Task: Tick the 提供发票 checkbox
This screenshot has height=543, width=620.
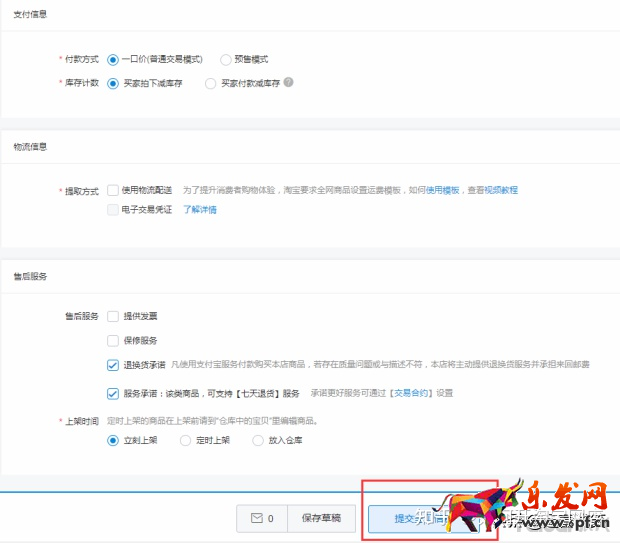Action: click(x=113, y=316)
